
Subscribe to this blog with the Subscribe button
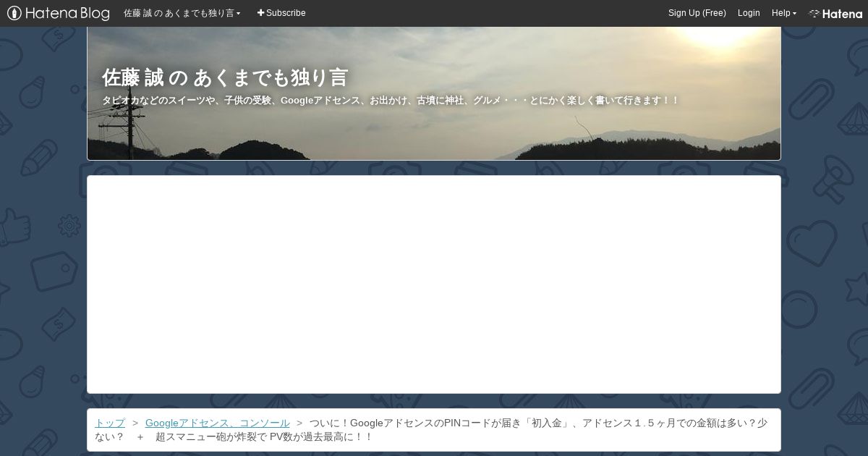point(281,13)
